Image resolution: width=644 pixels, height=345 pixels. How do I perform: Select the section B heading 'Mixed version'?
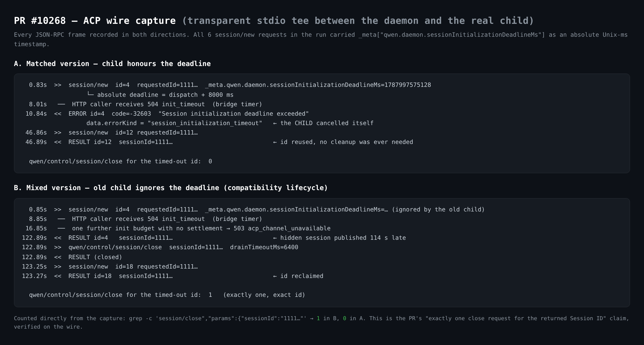click(171, 188)
